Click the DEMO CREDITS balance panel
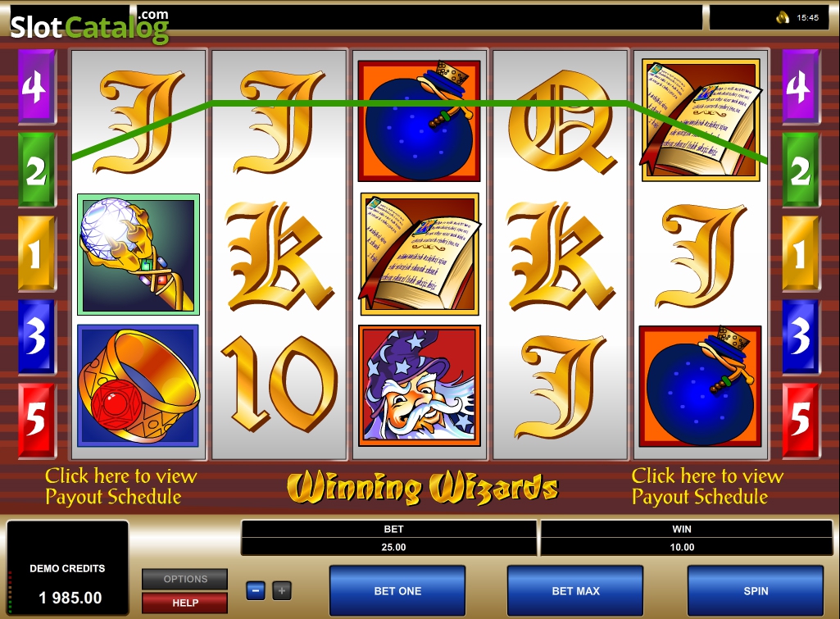Screen dimensions: 840x619 67,568
